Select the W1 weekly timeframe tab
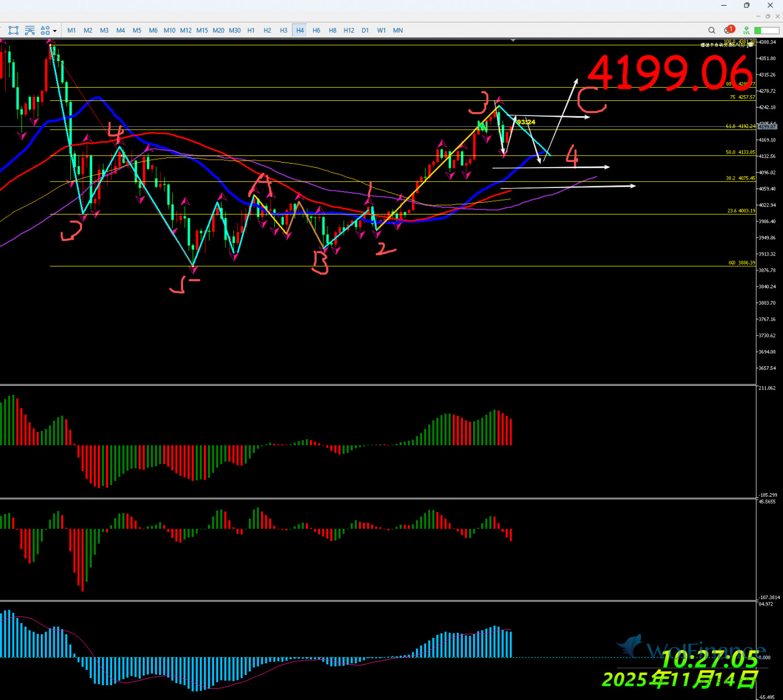 pos(381,31)
